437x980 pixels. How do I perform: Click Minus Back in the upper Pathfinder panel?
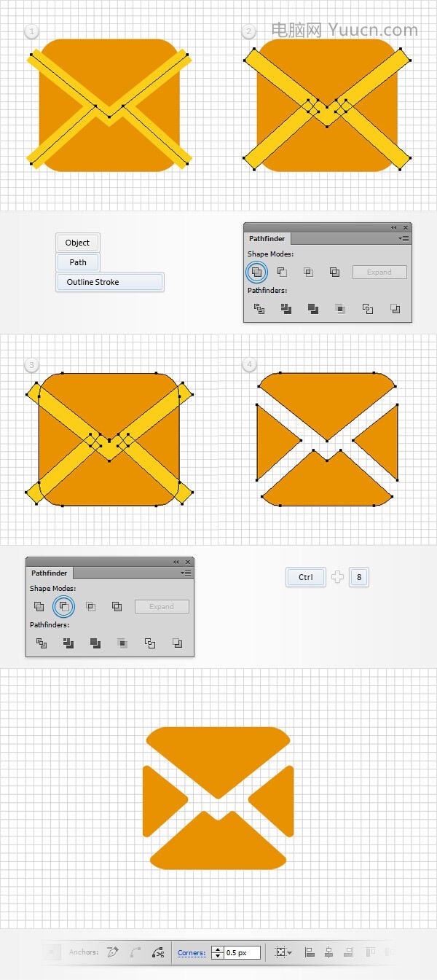395,309
